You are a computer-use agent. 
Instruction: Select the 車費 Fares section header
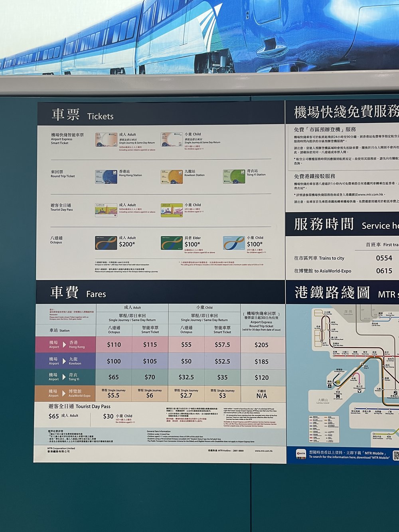click(78, 293)
